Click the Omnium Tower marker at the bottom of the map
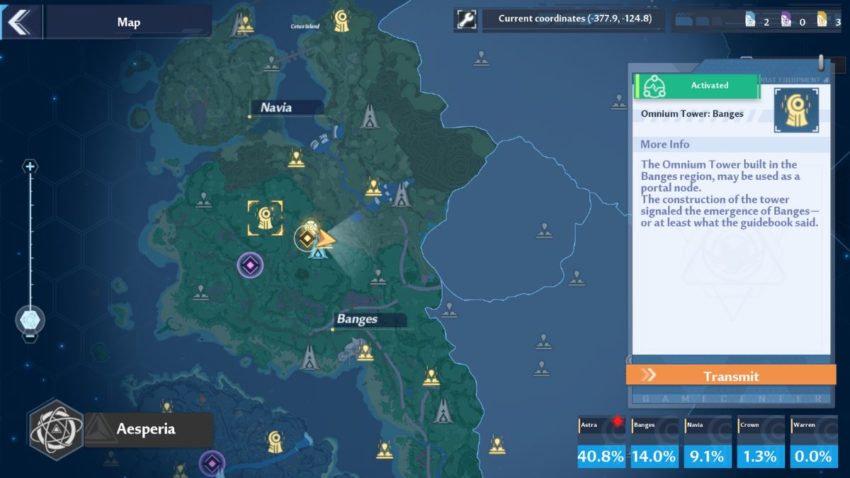 pyautogui.click(x=275, y=442)
